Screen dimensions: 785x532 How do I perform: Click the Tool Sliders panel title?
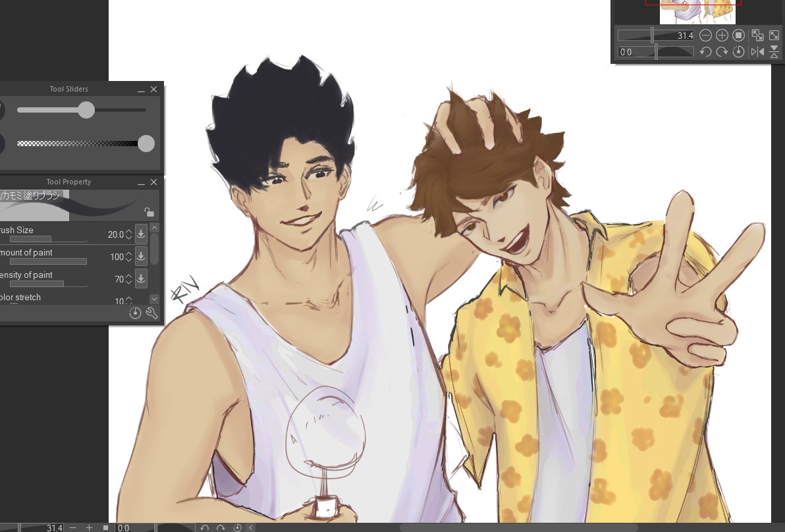point(69,89)
